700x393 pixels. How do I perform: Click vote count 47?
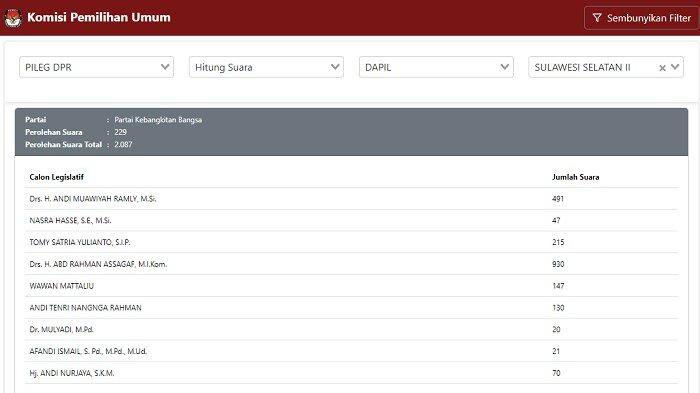(556, 220)
